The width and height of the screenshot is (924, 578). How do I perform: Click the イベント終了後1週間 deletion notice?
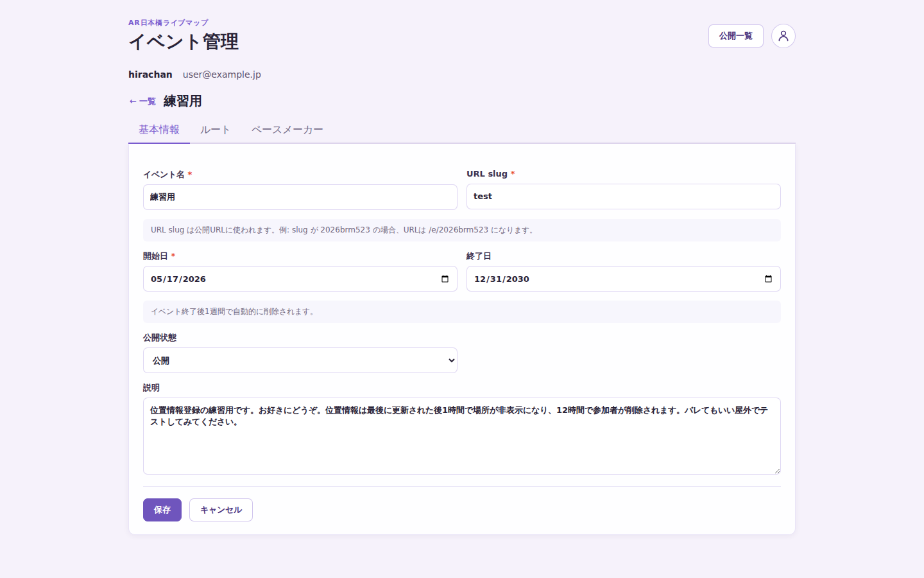461,311
